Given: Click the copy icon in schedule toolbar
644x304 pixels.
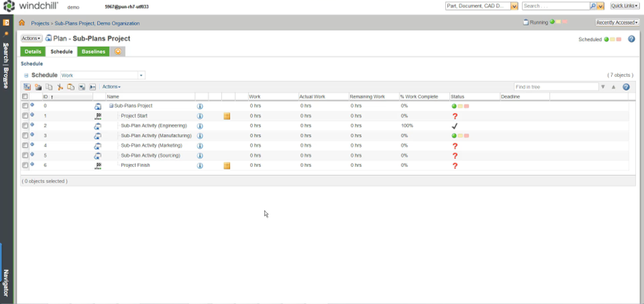Looking at the screenshot, I should point(49,87).
